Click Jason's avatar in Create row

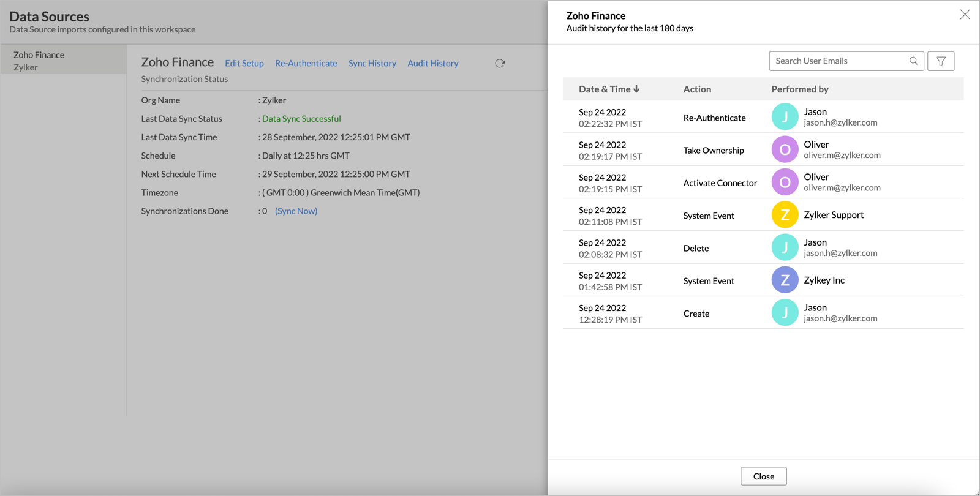(785, 313)
